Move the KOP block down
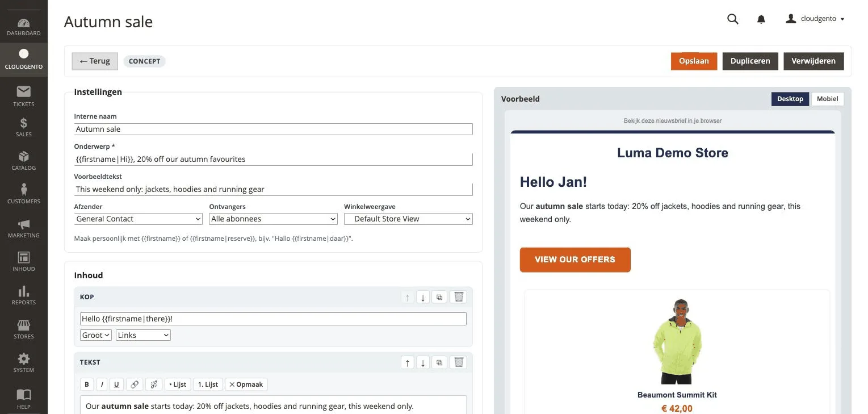This screenshot has height=414, width=868. (x=422, y=297)
